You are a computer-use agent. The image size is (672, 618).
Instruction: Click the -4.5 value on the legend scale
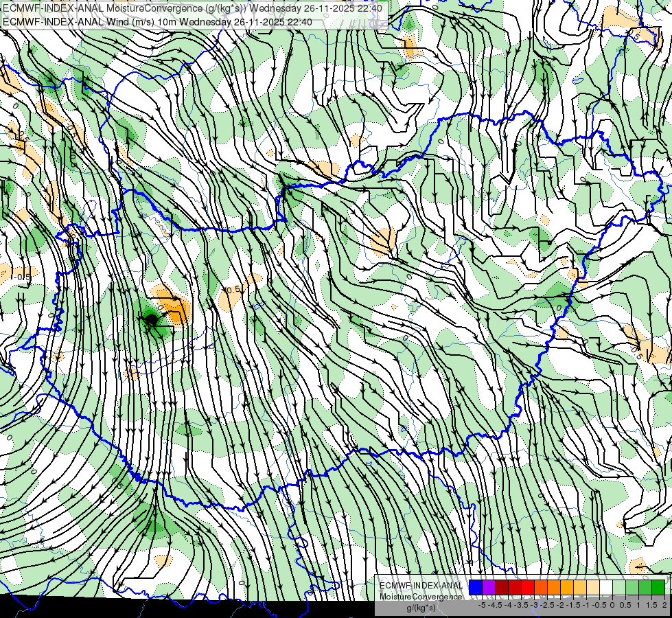pos(496,605)
